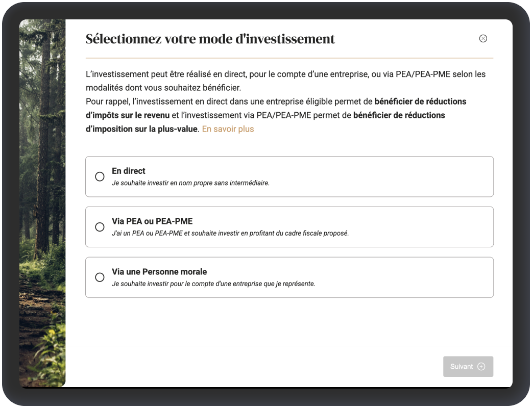The image size is (532, 408).
Task: Choose the "Via PEA ou PEA-PME" radio button
Action: (100, 227)
